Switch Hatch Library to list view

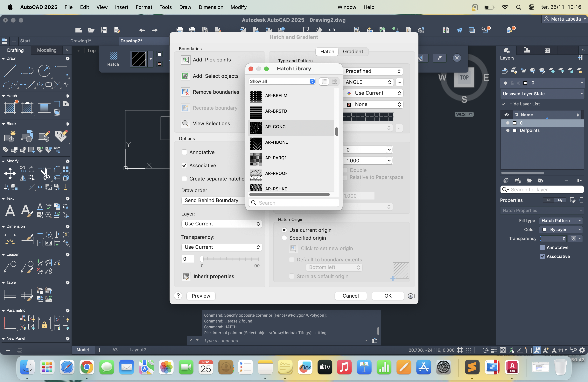[324, 81]
